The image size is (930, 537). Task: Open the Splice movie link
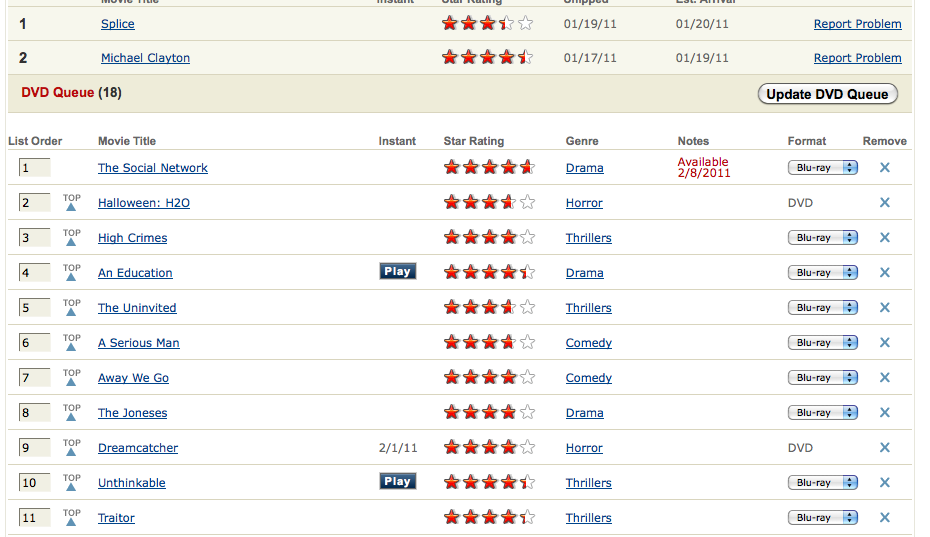click(x=117, y=24)
